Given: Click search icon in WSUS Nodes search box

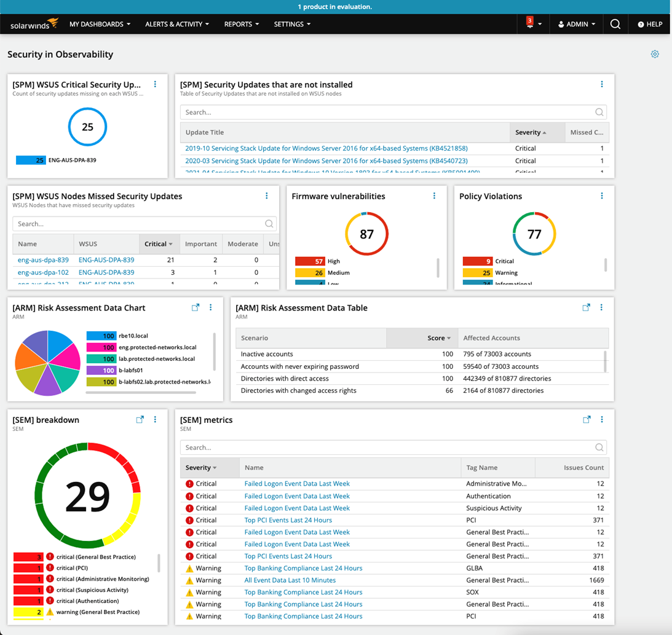Looking at the screenshot, I should (269, 224).
